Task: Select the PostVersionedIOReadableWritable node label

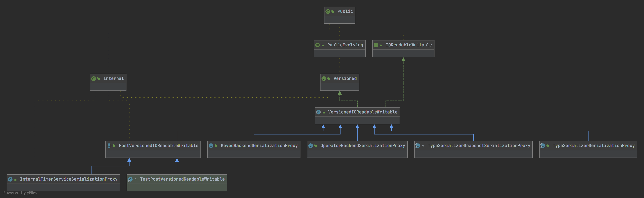Action: 159,146
